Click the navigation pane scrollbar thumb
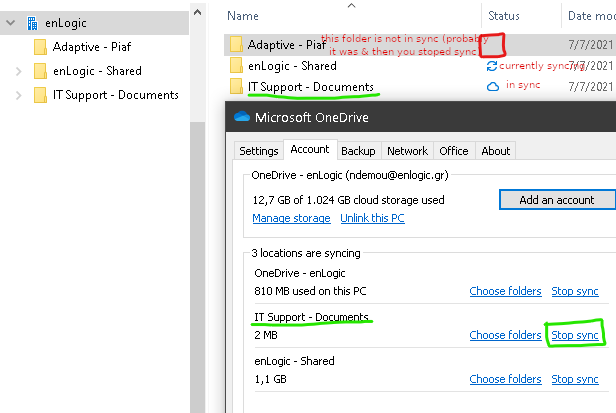Viewport: 616px width, 413px height. tap(198, 267)
